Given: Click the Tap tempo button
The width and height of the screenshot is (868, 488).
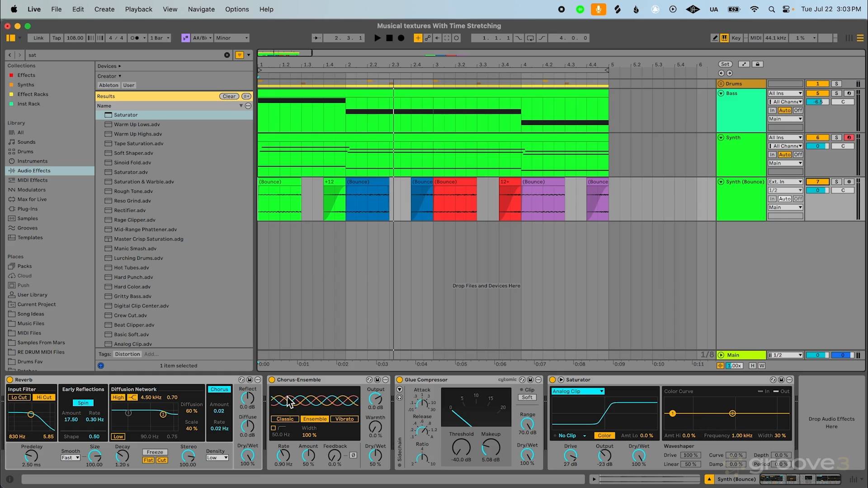Looking at the screenshot, I should point(56,38).
